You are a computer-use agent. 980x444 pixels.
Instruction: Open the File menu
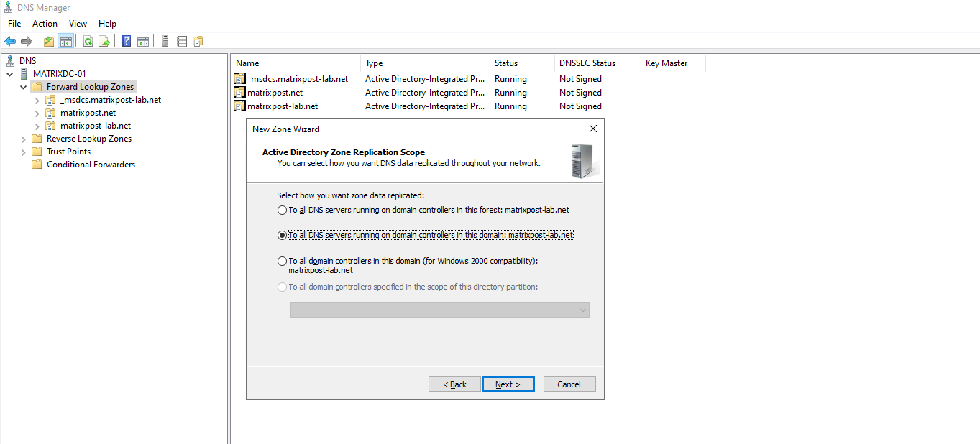[x=14, y=24]
